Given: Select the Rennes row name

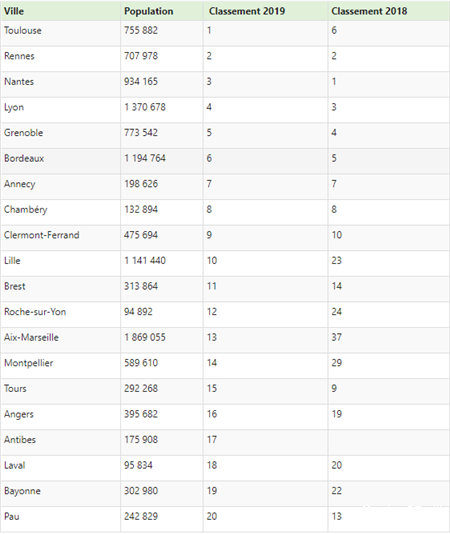Looking at the screenshot, I should (x=19, y=56).
